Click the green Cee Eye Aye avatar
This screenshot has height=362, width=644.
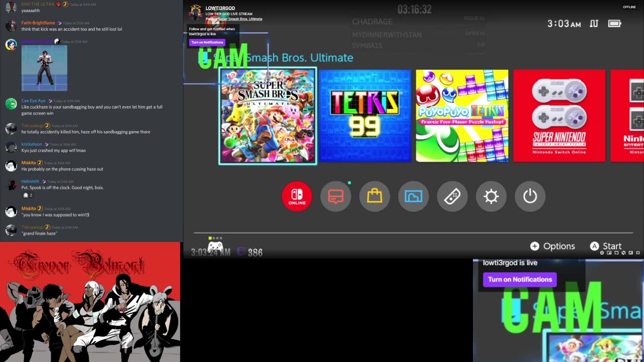tap(11, 104)
